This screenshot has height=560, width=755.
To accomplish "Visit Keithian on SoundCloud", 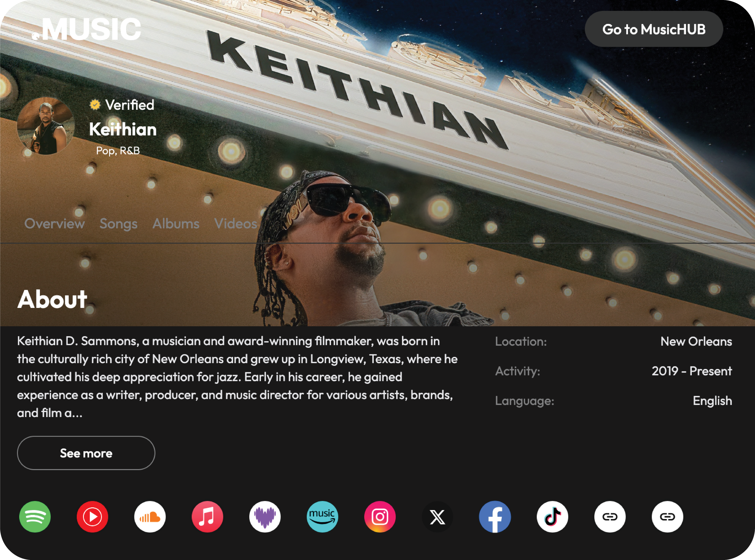I will (x=150, y=517).
